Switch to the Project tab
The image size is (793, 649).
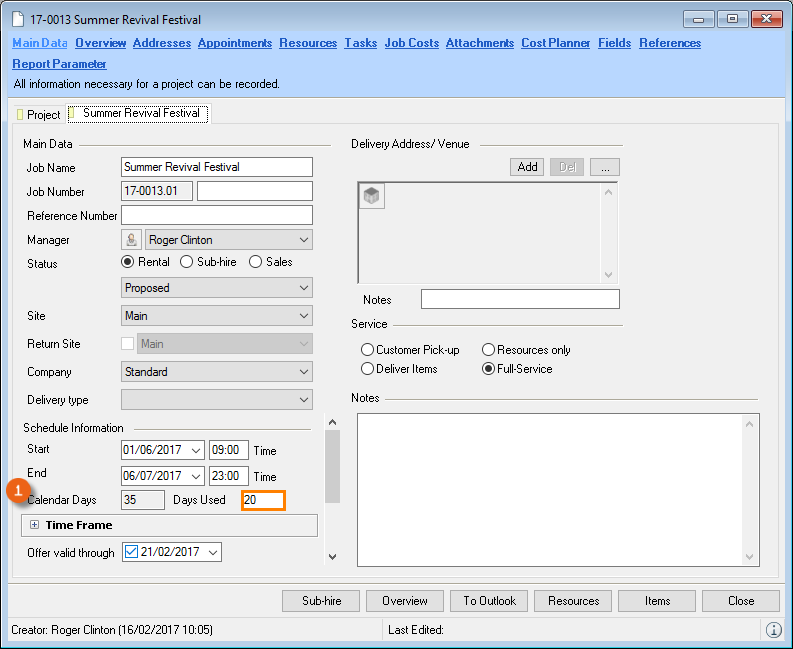(38, 115)
